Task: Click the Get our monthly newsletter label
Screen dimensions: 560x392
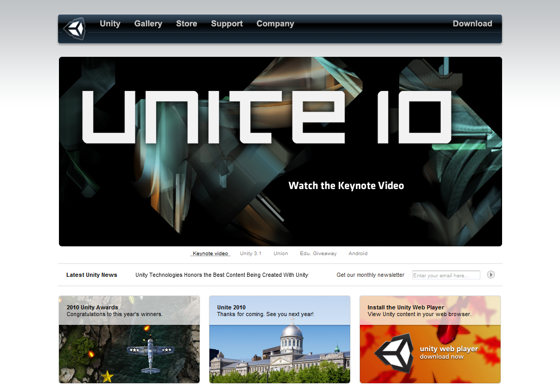Action: click(x=370, y=275)
